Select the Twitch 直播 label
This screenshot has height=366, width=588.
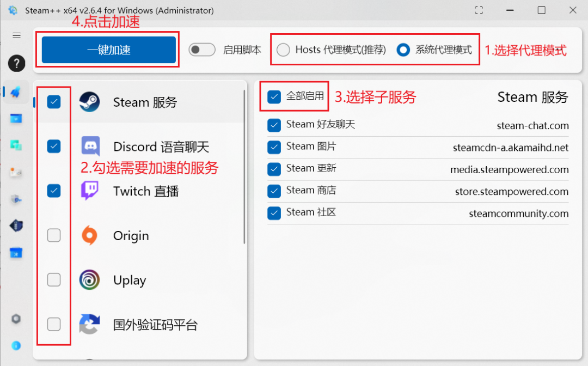[146, 191]
